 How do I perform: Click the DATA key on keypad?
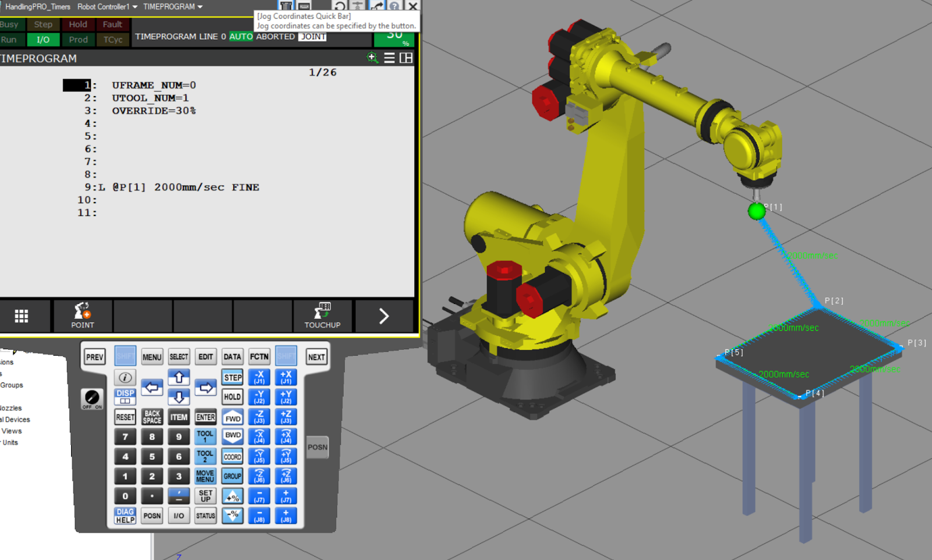coord(232,357)
